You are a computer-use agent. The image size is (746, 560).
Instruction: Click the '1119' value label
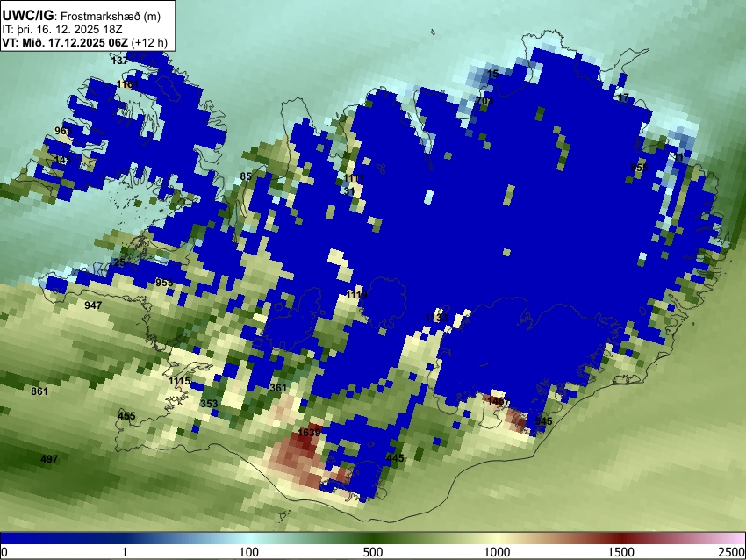(356, 295)
